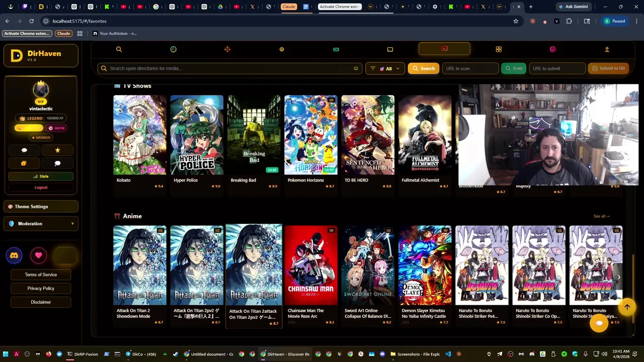Click See all link in Anime section

point(601,216)
